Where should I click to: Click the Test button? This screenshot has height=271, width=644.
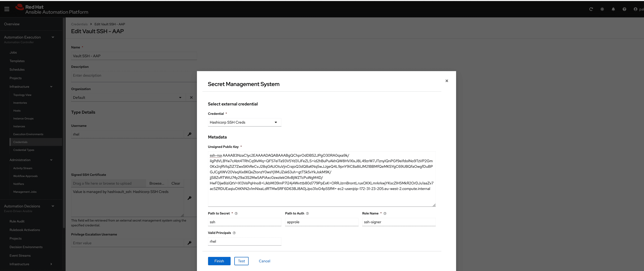click(241, 261)
